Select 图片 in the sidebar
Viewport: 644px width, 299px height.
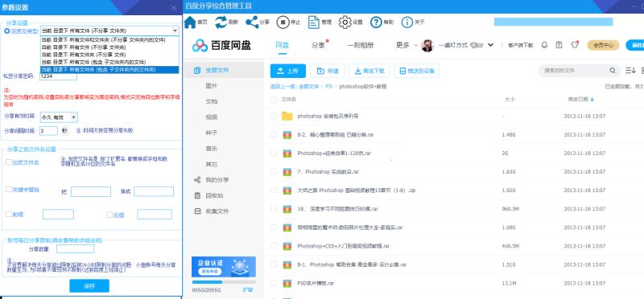[212, 86]
